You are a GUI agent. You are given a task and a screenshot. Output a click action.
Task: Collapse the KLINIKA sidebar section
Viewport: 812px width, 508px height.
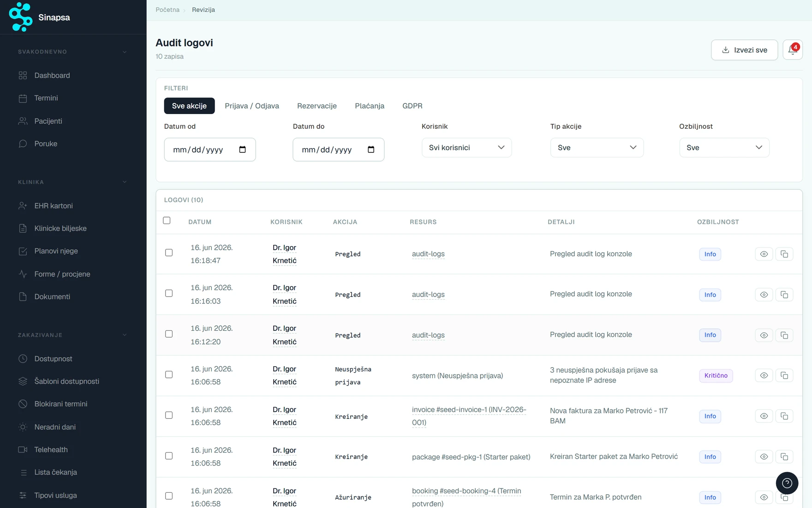pyautogui.click(x=125, y=182)
